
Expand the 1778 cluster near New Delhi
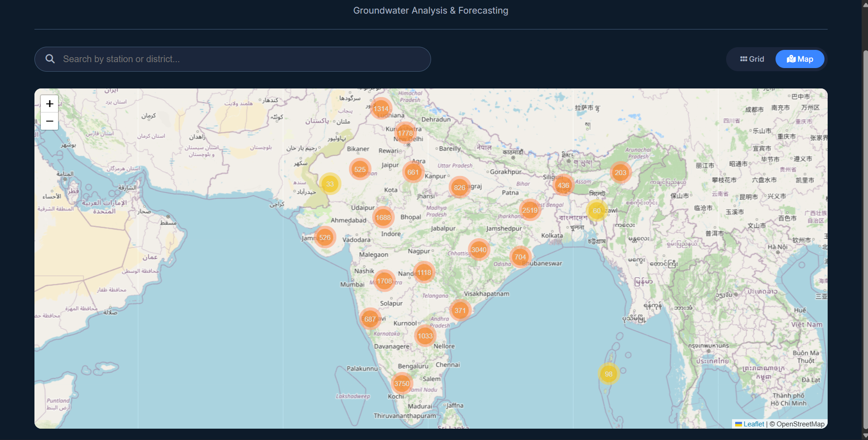point(405,133)
